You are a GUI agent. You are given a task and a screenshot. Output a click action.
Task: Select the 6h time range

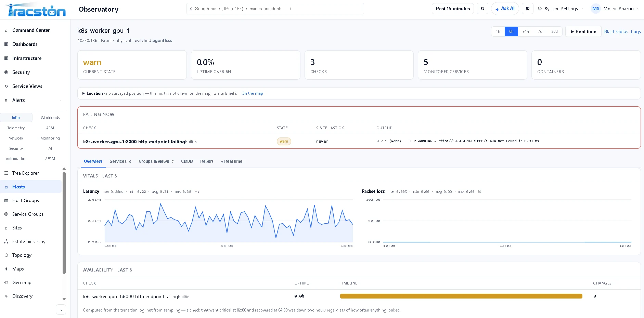click(x=511, y=31)
